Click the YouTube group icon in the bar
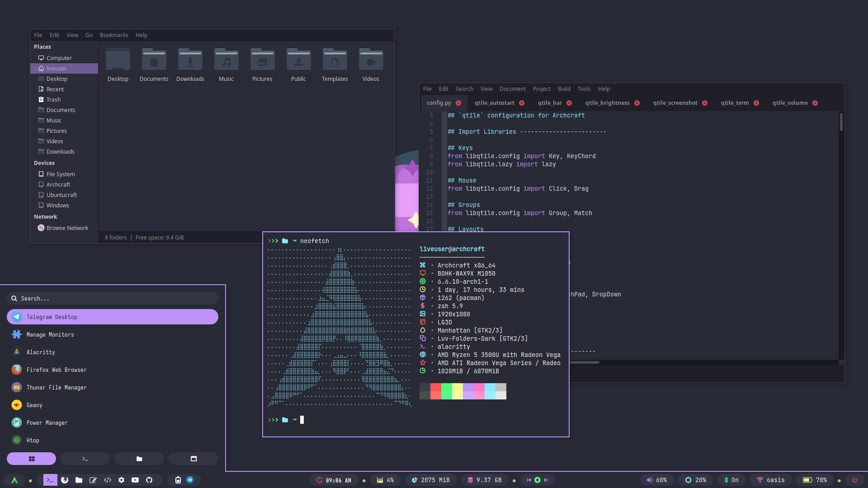This screenshot has height=488, width=868. (x=135, y=480)
